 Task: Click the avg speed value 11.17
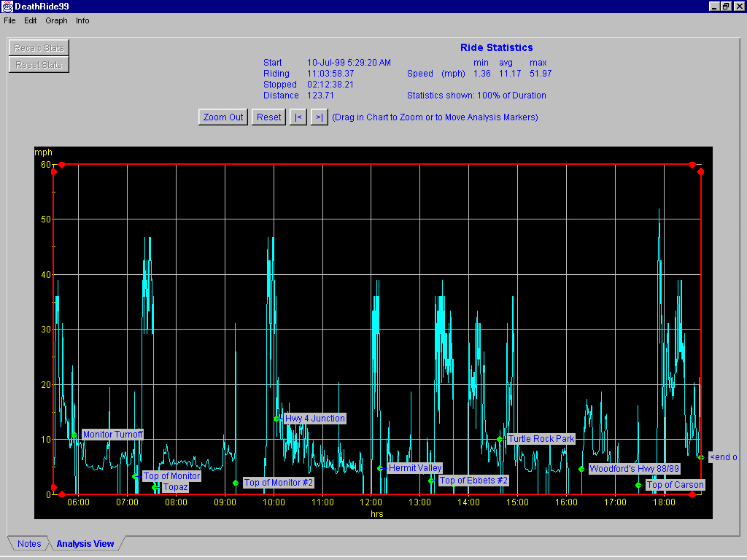510,74
